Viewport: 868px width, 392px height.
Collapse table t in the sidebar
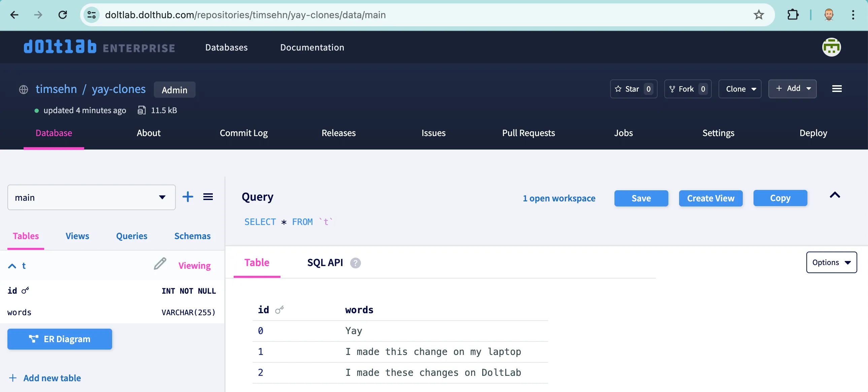(12, 266)
